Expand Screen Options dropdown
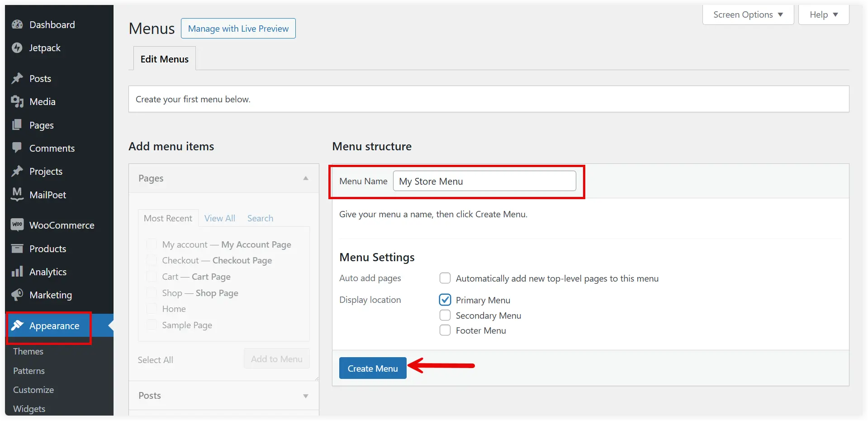 point(748,14)
